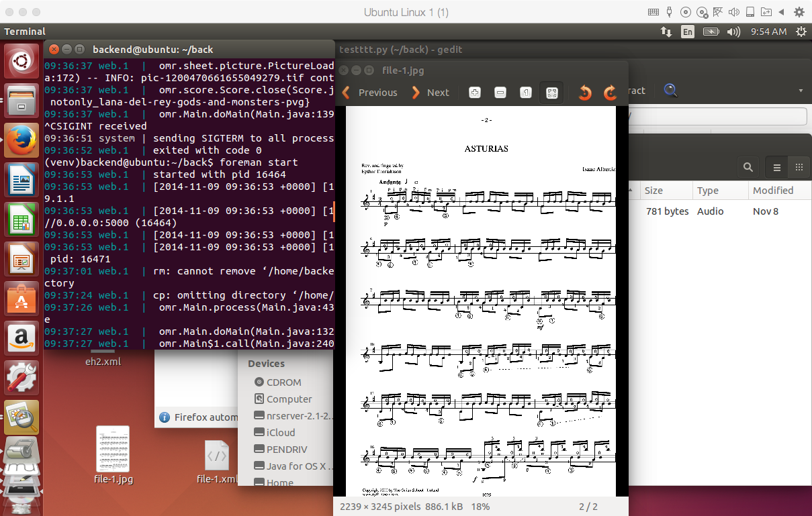Click the Firefox notification info icon
The height and width of the screenshot is (516, 812).
click(165, 417)
